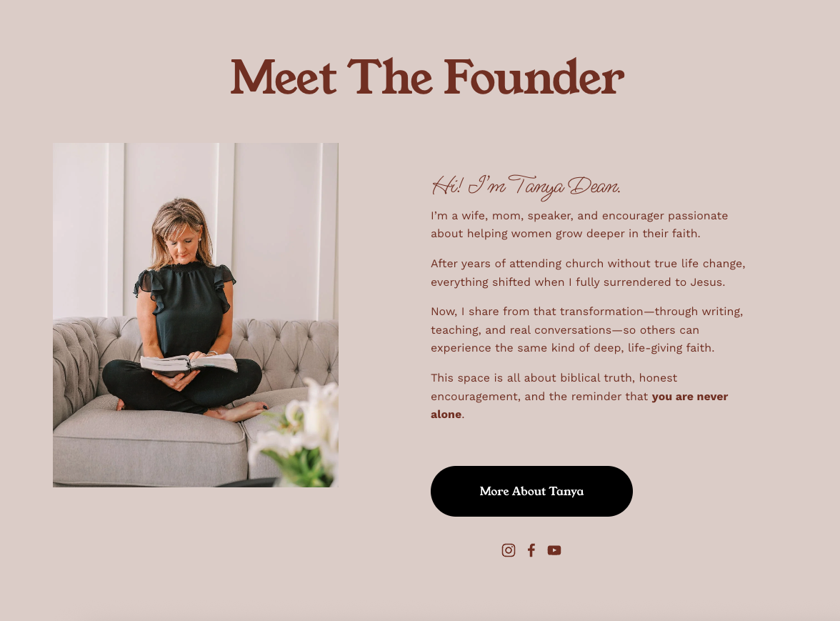
Task: Click the word Founder in the title
Action: coord(534,77)
